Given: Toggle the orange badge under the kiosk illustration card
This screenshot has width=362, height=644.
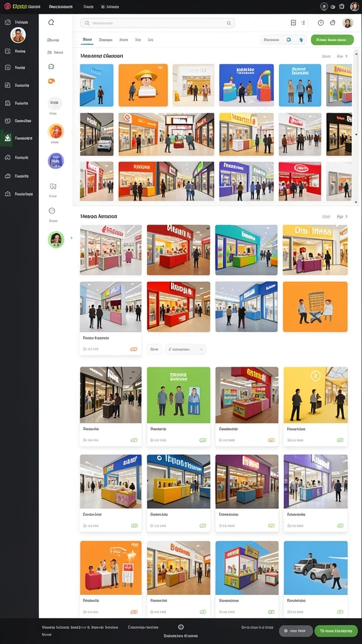Looking at the screenshot, I should (x=134, y=612).
